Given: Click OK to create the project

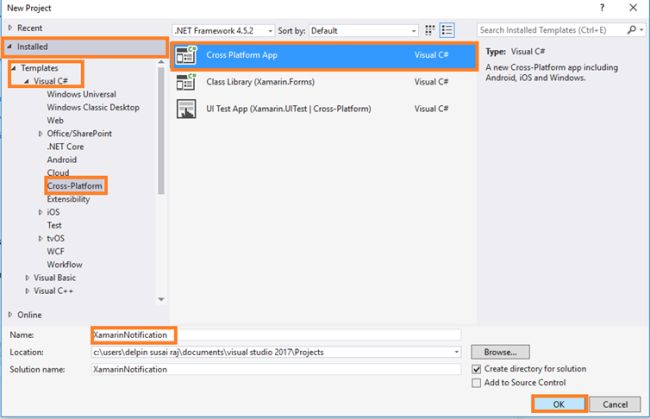Looking at the screenshot, I should tap(559, 404).
